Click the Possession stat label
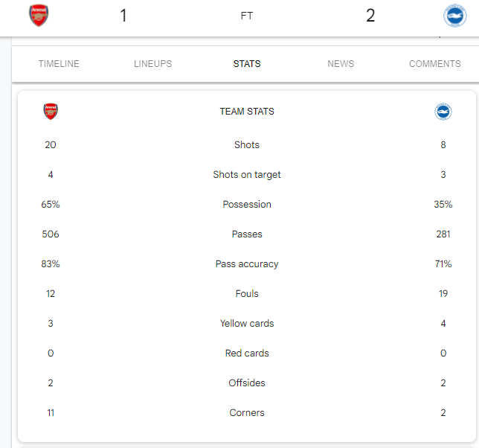 click(x=247, y=205)
